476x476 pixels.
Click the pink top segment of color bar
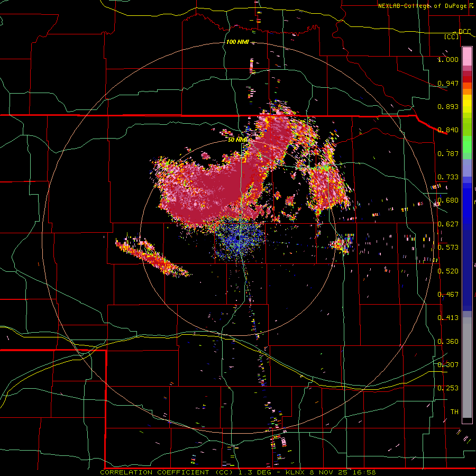click(x=467, y=56)
